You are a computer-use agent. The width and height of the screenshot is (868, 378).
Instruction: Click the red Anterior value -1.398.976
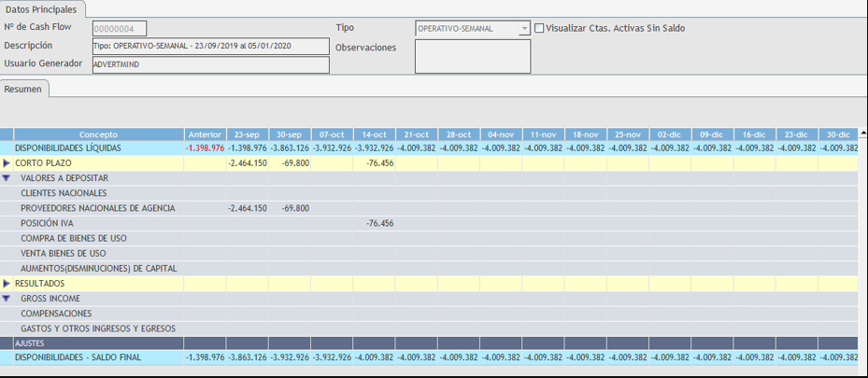pyautogui.click(x=205, y=148)
